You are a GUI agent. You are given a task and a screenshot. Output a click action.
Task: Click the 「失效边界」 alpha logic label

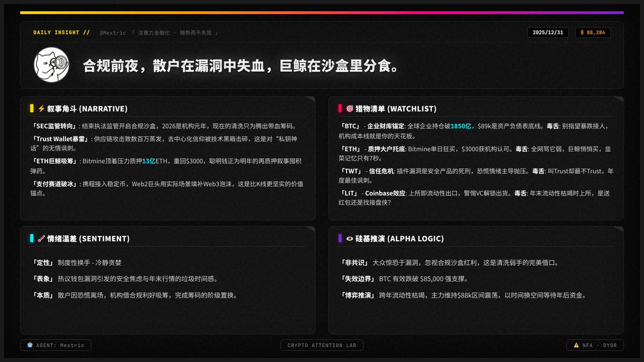(358, 279)
